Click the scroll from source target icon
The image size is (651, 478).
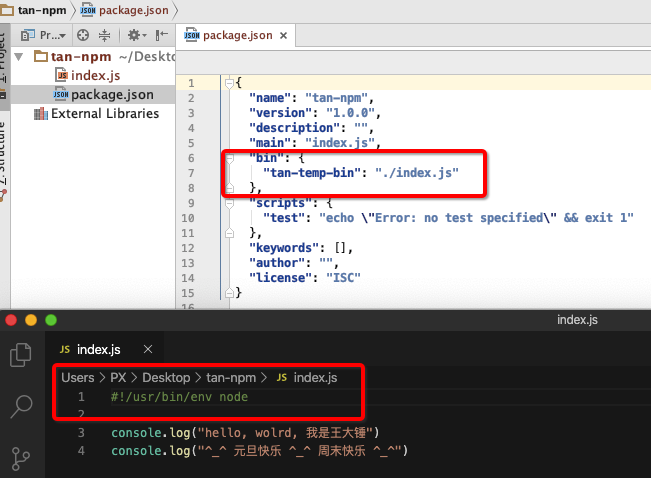click(83, 34)
